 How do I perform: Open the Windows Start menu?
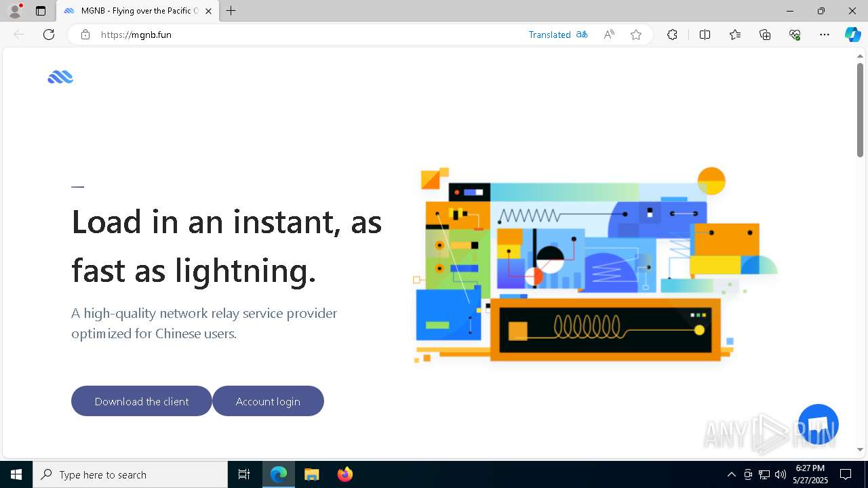(16, 474)
